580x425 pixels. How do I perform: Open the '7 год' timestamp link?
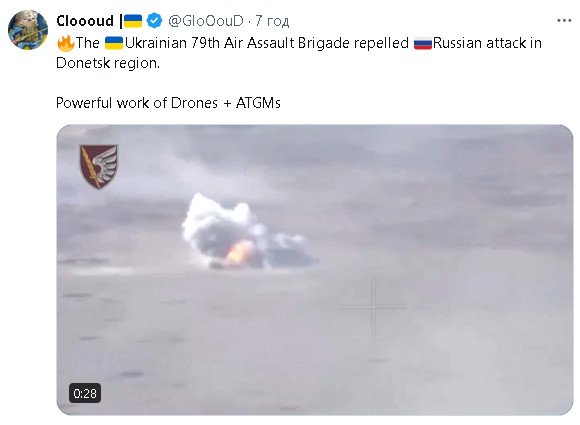272,21
